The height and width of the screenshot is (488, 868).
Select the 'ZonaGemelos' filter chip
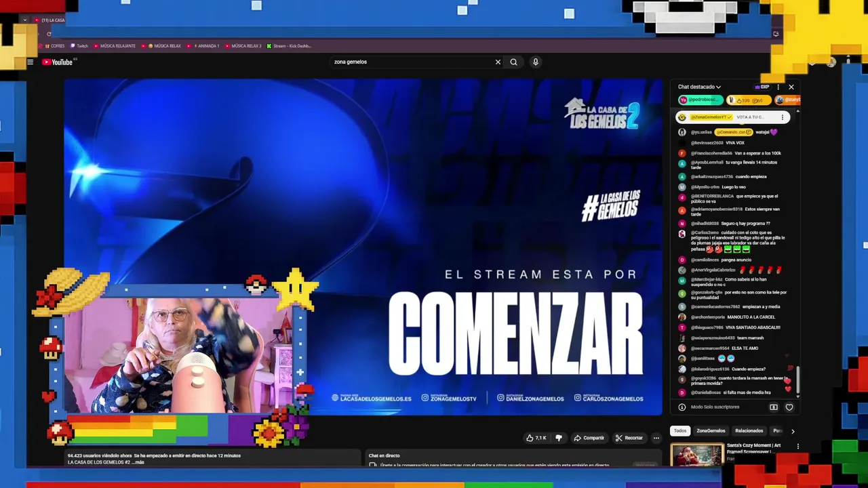(x=711, y=431)
